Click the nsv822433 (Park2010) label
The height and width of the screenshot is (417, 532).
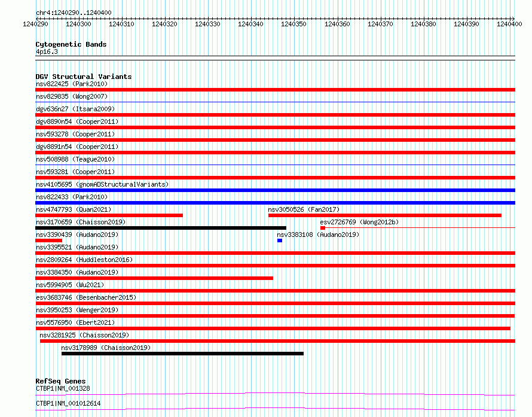(72, 197)
